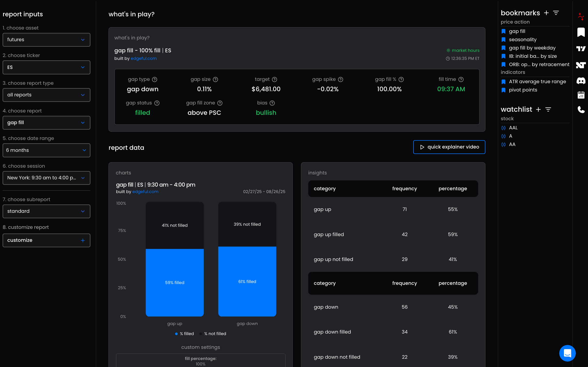Toggle the '% filled' legend item
Viewport: 588px width, 367px height.
[184, 334]
